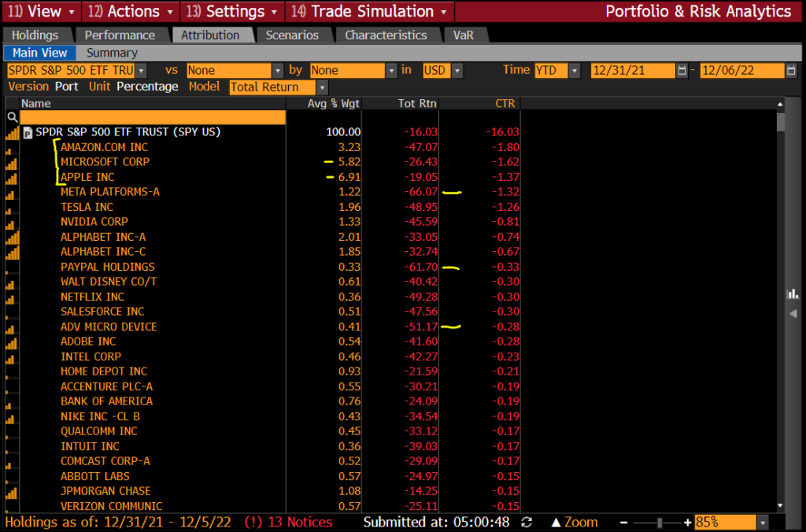Switch to the Performance tab
The height and width of the screenshot is (532, 806).
click(120, 35)
